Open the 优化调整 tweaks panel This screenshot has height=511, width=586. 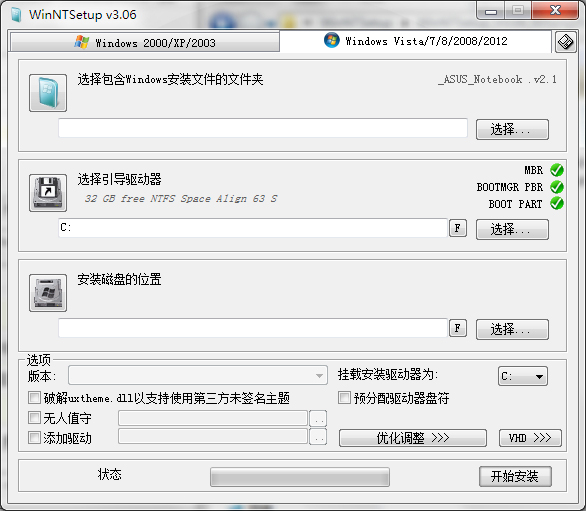pos(413,438)
